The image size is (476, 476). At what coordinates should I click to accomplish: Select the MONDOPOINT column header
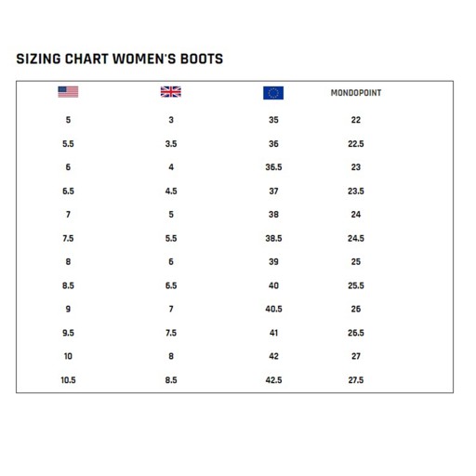(356, 93)
